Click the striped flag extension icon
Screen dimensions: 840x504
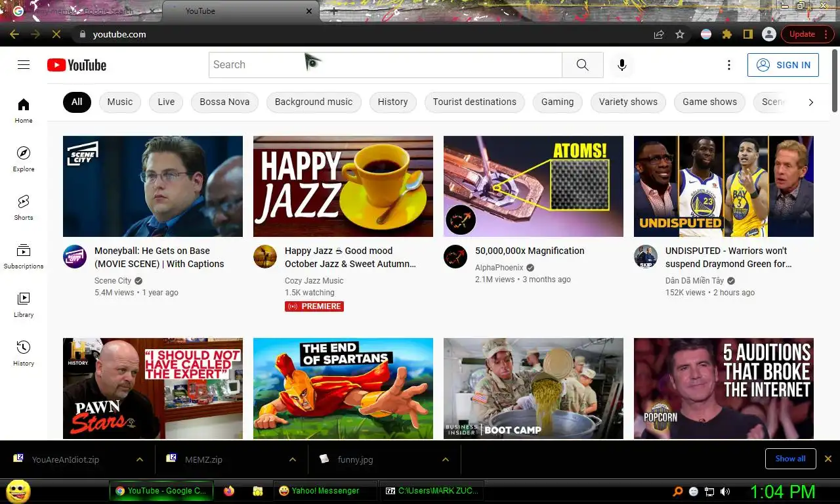pos(706,34)
